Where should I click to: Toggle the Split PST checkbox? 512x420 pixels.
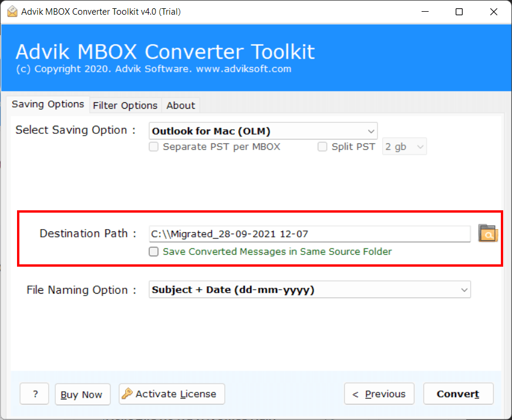[x=322, y=147]
